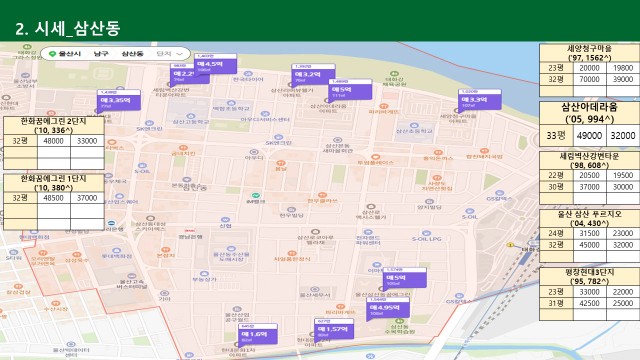640x360 pixels.
Task: Click the green location pin icon
Action: (52, 54)
